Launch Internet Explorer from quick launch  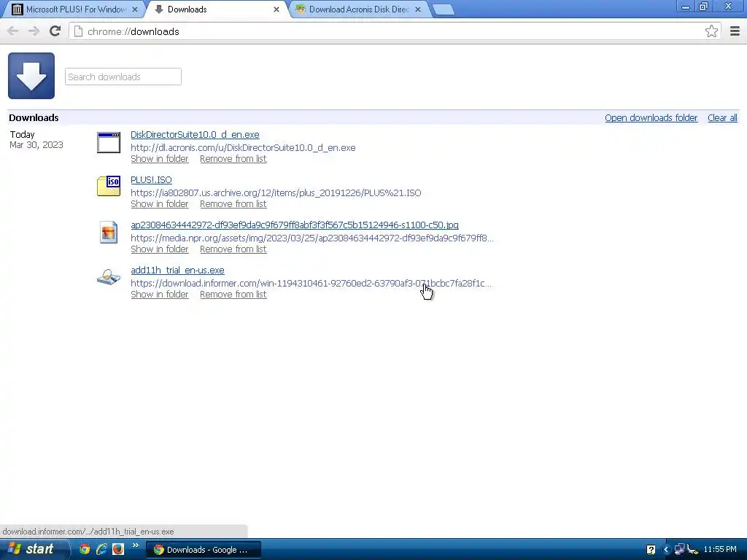coord(101,549)
